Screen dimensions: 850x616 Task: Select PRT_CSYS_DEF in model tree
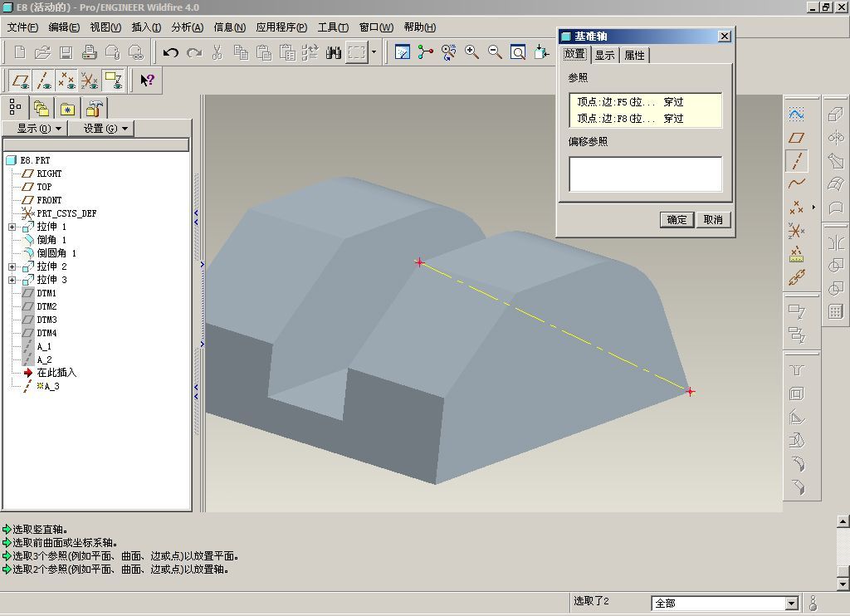(x=66, y=213)
